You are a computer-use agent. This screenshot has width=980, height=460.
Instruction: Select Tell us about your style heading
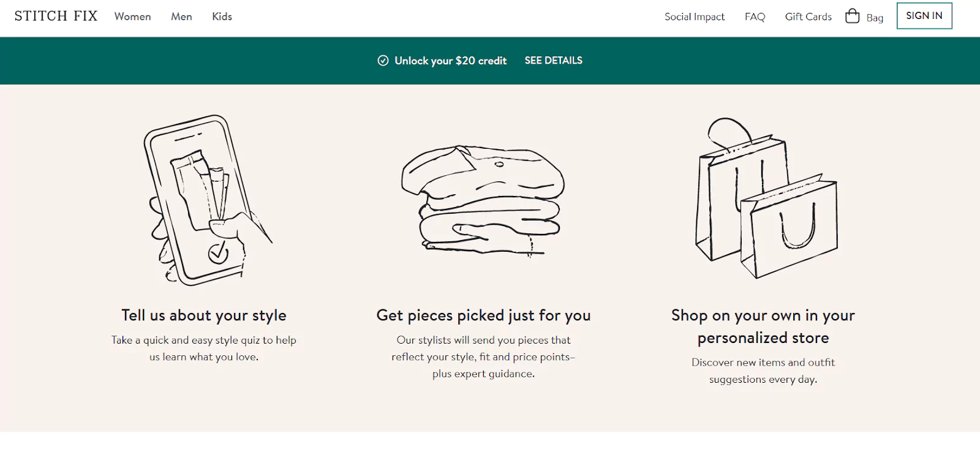pyautogui.click(x=204, y=315)
